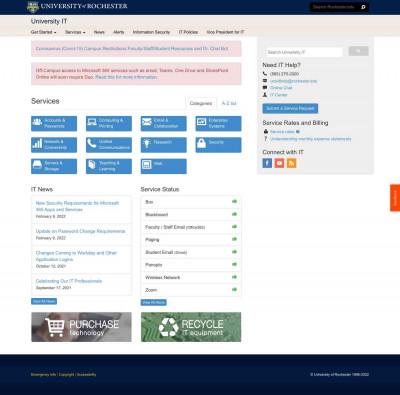This screenshot has width=400, height=395.
Task: Open Web service category
Action: 164,166
